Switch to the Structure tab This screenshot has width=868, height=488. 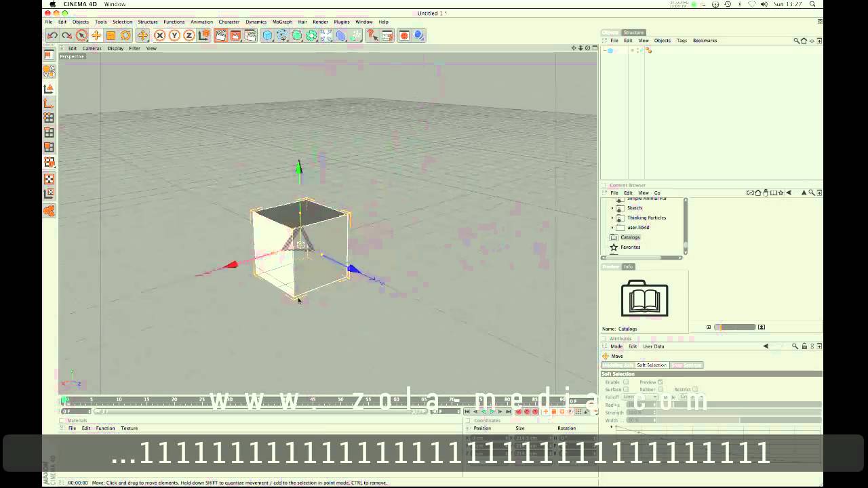[633, 33]
